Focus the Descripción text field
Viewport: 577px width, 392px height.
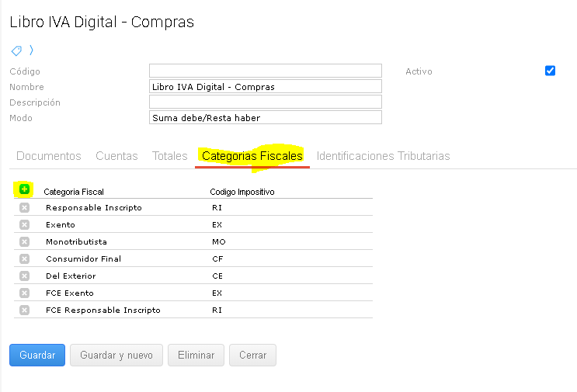click(265, 102)
